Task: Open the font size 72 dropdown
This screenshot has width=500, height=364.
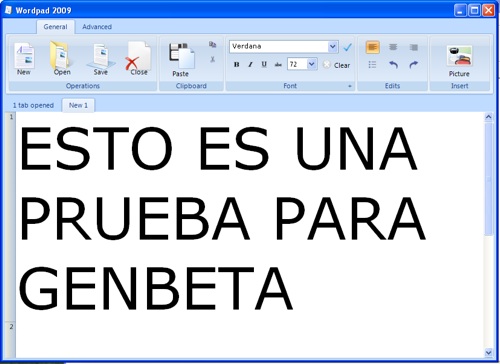Action: coord(311,64)
